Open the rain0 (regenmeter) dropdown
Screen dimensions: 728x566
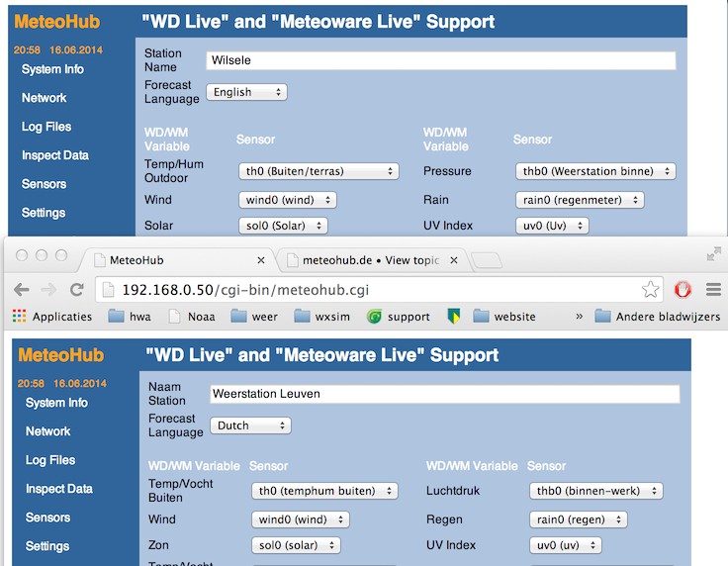(x=580, y=200)
